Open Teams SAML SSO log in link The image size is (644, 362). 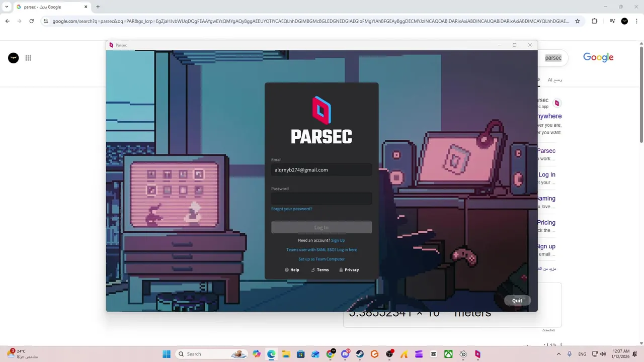click(x=321, y=250)
